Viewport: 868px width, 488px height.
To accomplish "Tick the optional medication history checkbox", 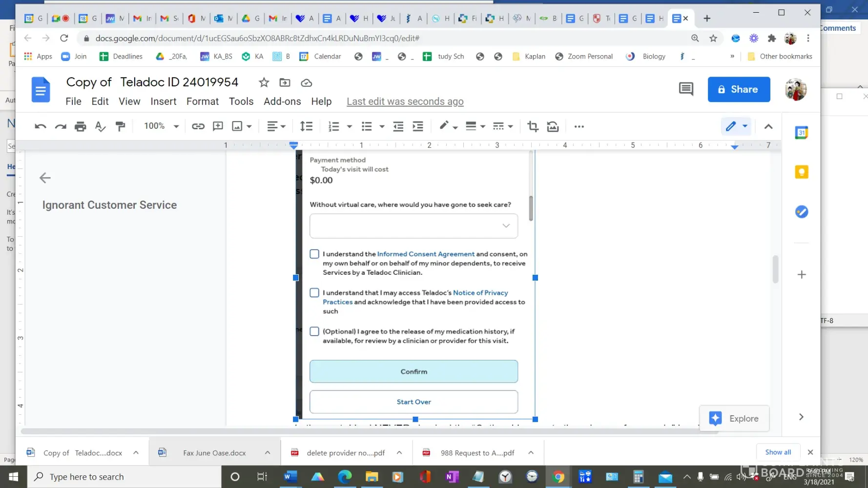I will coord(314,331).
